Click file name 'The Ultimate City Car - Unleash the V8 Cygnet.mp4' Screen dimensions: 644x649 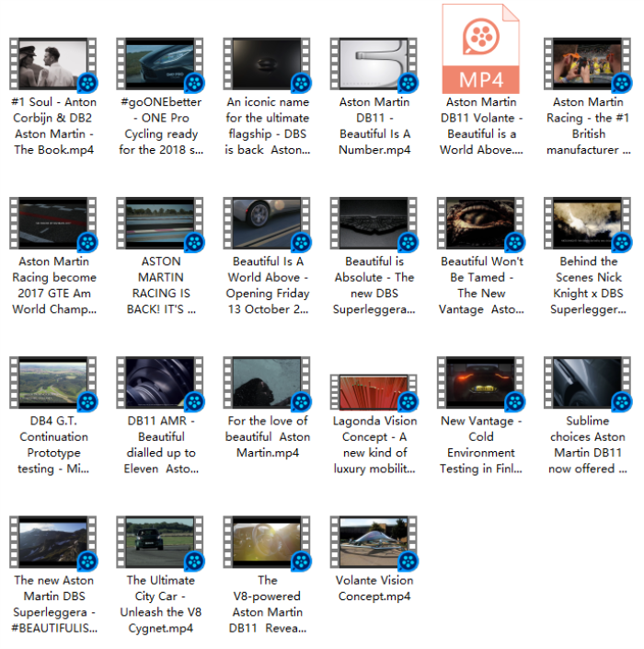point(161,604)
